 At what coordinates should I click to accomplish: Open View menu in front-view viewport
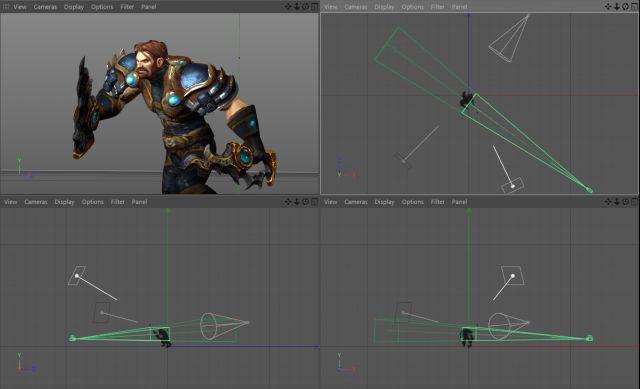coord(331,202)
